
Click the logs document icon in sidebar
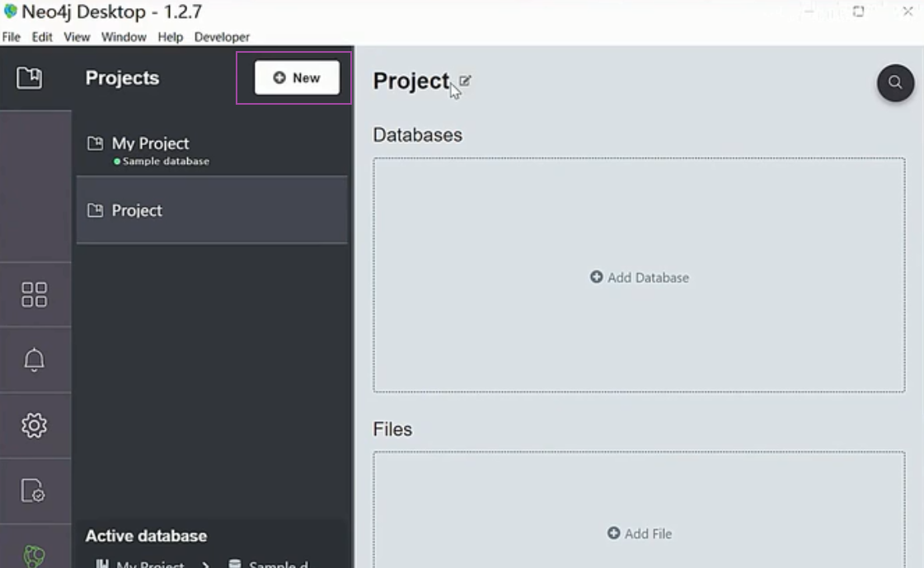[x=35, y=491]
